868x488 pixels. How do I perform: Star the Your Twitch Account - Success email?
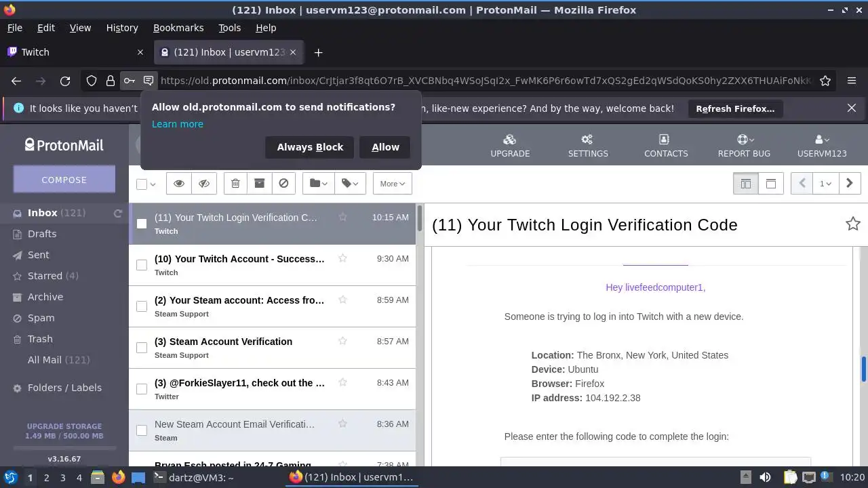pos(342,258)
